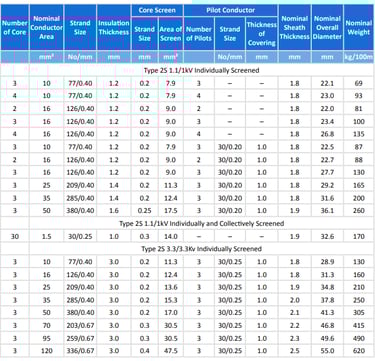Click the 'Type 2S 1.1/1kV Individually Screened' heading
The width and height of the screenshot is (375, 361).
201,70
